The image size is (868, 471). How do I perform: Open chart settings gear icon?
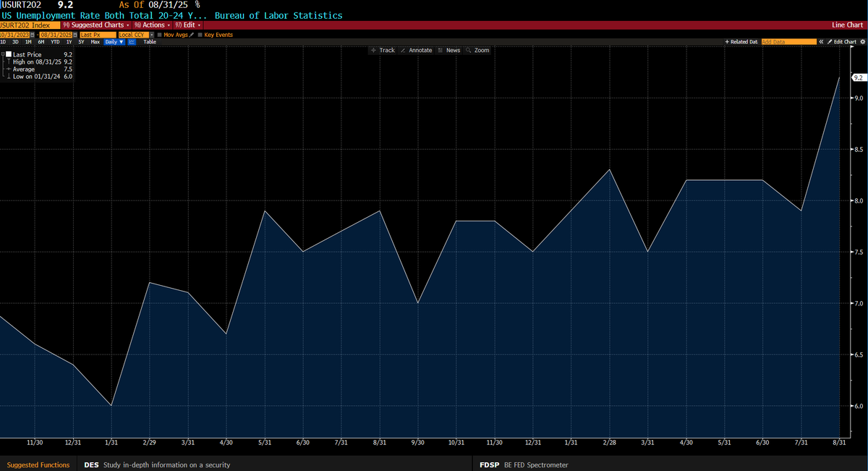coord(862,42)
